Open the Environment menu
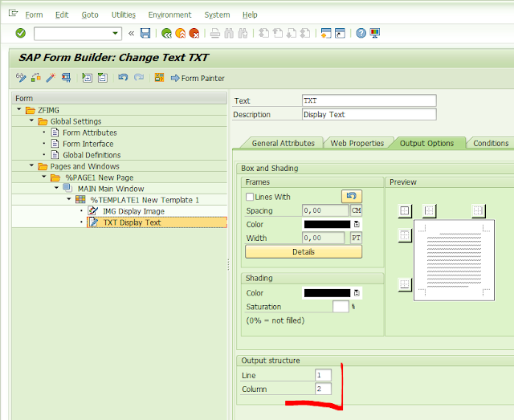 coord(169,14)
